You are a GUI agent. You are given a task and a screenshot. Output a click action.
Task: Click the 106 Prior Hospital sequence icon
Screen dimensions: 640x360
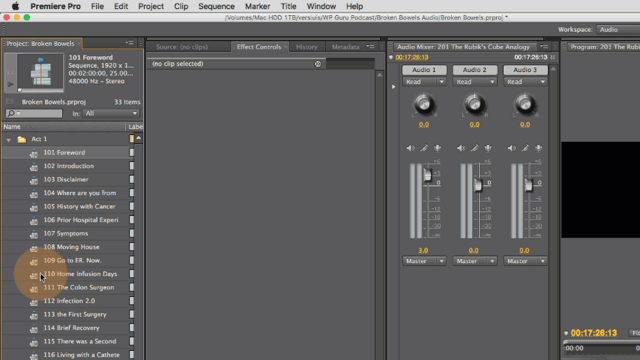click(x=34, y=220)
